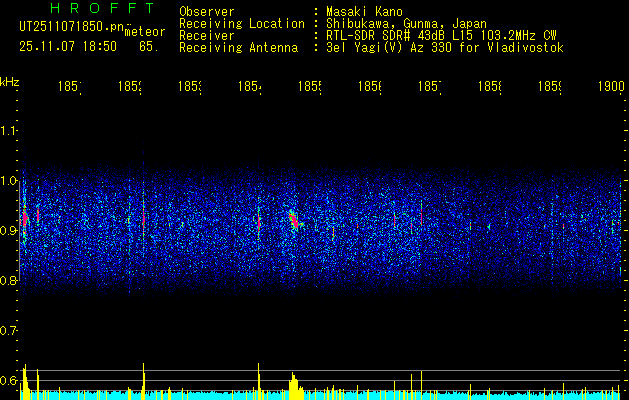Click the 0.6 frequency axis label
The width and height of the screenshot is (629, 400).
point(9,380)
